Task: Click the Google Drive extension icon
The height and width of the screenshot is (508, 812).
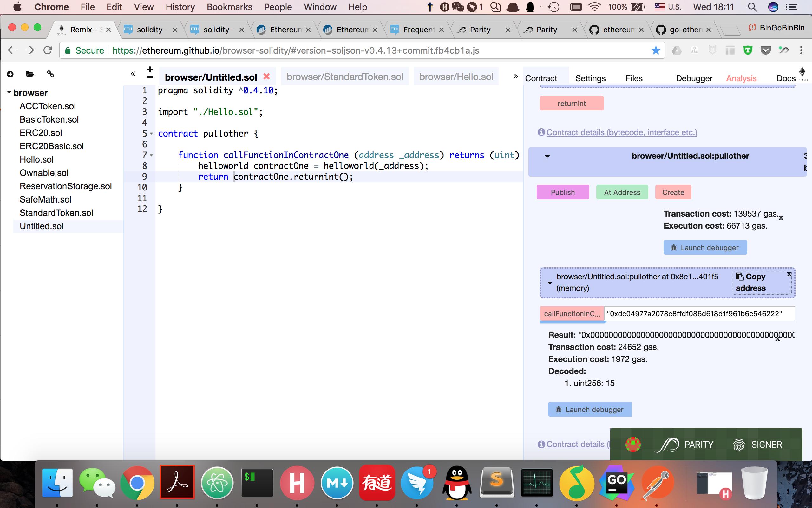Action: point(677,50)
